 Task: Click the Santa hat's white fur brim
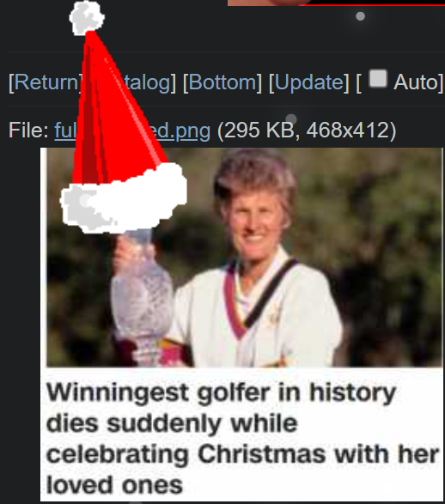[124, 198]
